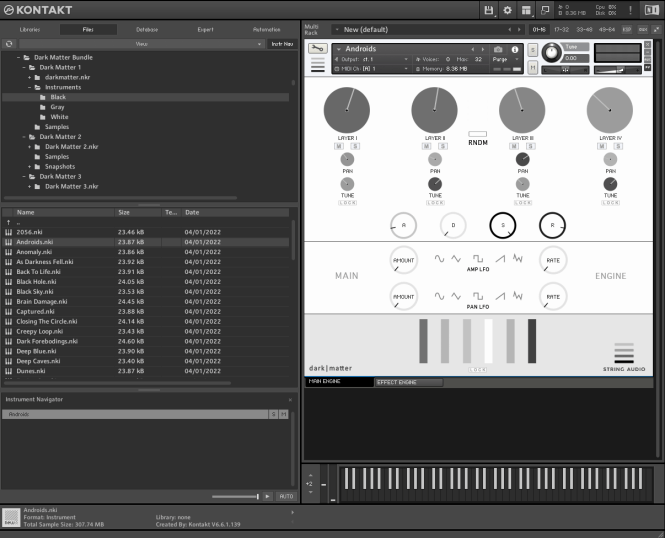Open settings with the gear icon

click(x=508, y=10)
